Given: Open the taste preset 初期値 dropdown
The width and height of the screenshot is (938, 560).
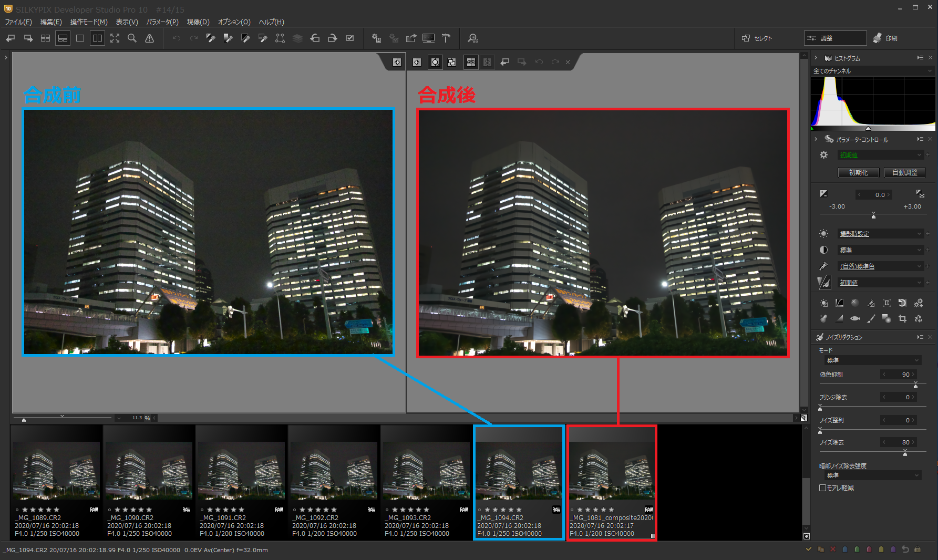Looking at the screenshot, I should [x=880, y=155].
